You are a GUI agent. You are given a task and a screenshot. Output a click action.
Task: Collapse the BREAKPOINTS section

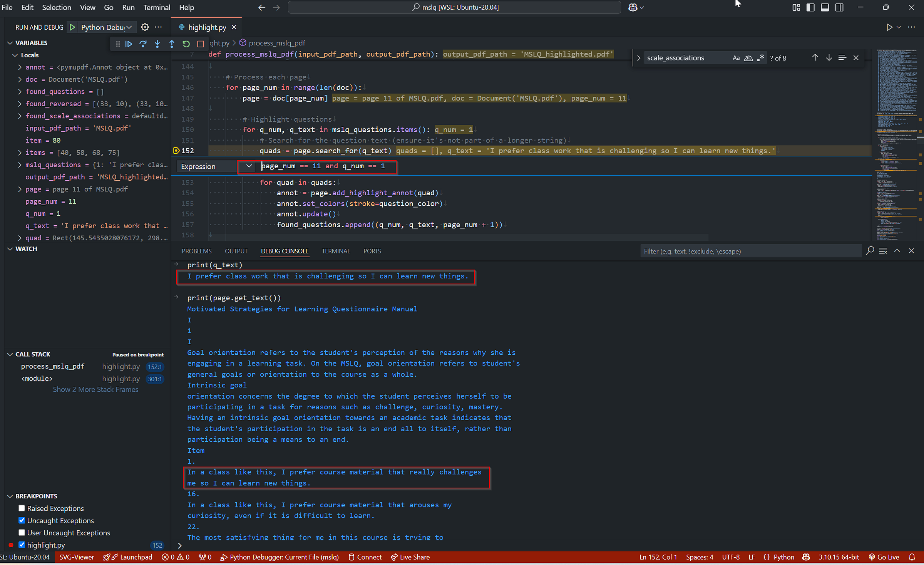[32, 496]
